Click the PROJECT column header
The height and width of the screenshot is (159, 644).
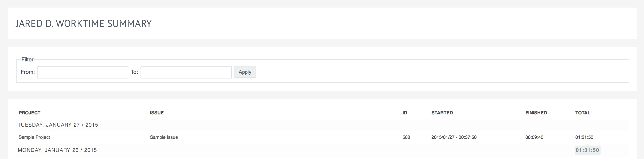click(30, 113)
